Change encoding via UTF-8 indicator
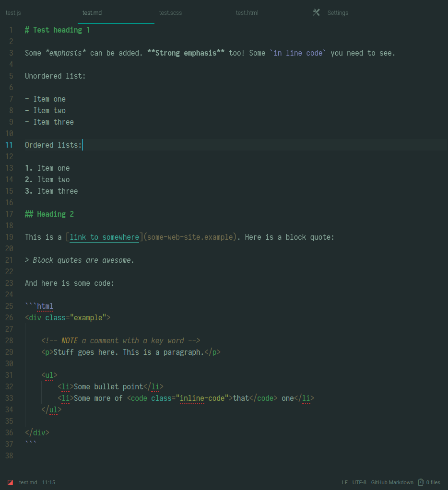The height and width of the screenshot is (490, 448). click(359, 482)
